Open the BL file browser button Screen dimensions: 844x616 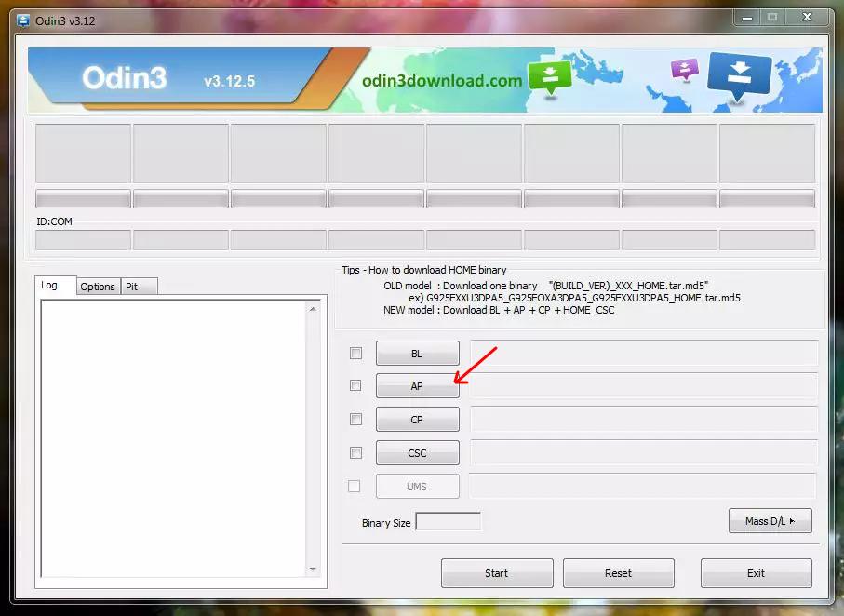pyautogui.click(x=418, y=354)
